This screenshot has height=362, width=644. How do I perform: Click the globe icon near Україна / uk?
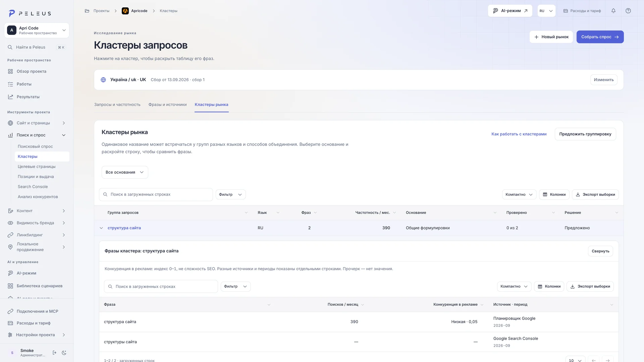click(103, 80)
